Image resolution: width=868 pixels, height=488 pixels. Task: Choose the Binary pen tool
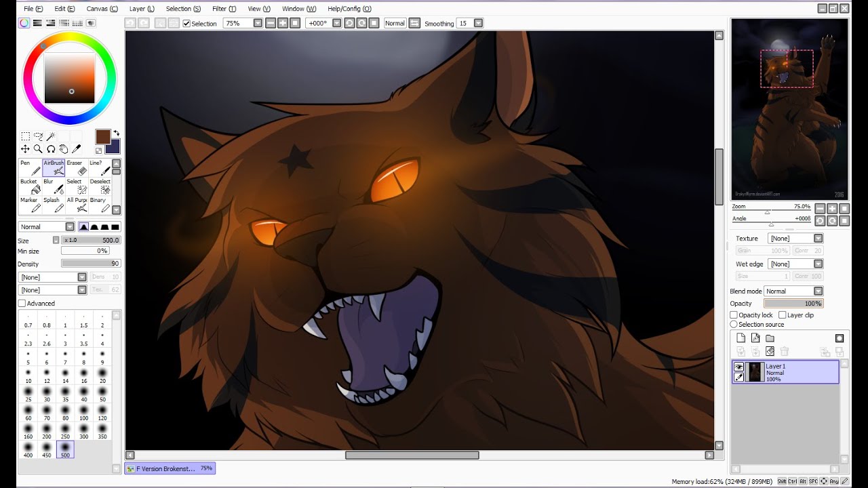click(x=100, y=205)
